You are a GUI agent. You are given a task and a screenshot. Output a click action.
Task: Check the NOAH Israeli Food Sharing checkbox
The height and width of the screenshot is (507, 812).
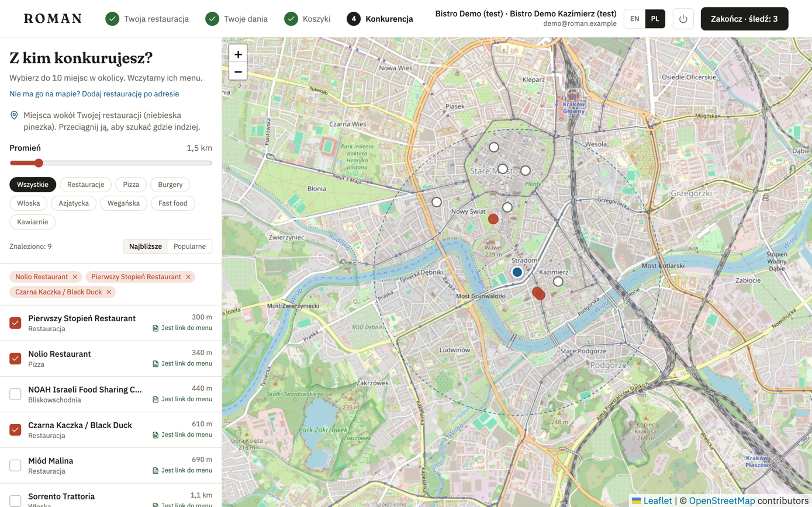point(16,394)
